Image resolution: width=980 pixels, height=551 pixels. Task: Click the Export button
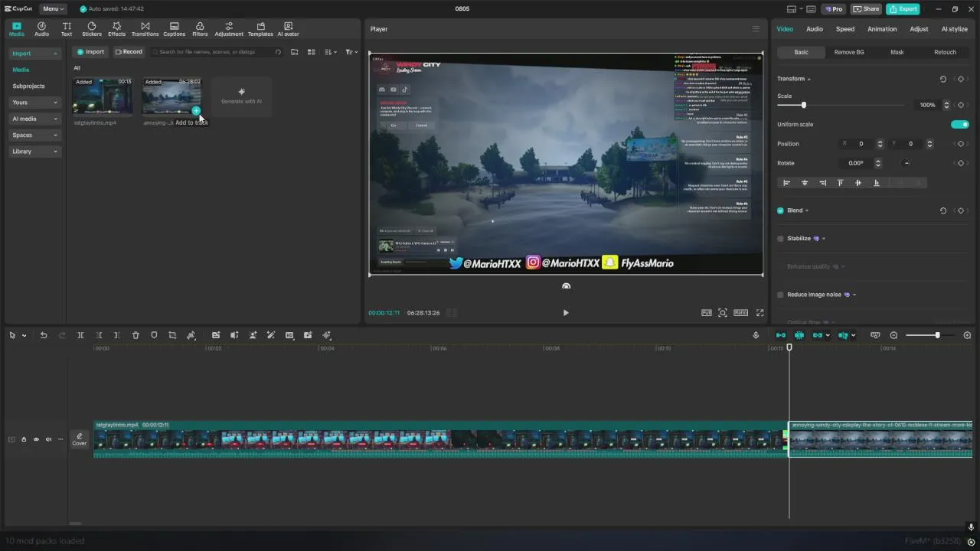903,9
